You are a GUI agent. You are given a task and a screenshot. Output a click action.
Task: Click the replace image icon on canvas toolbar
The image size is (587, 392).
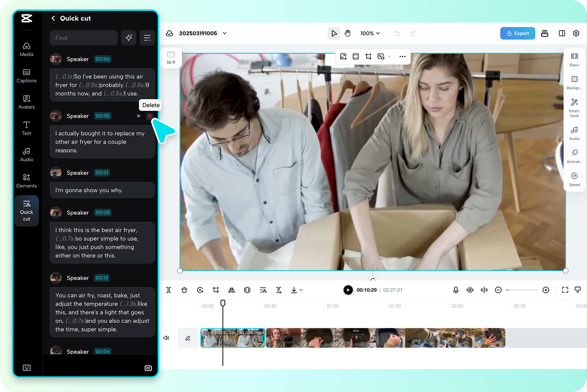coord(343,57)
